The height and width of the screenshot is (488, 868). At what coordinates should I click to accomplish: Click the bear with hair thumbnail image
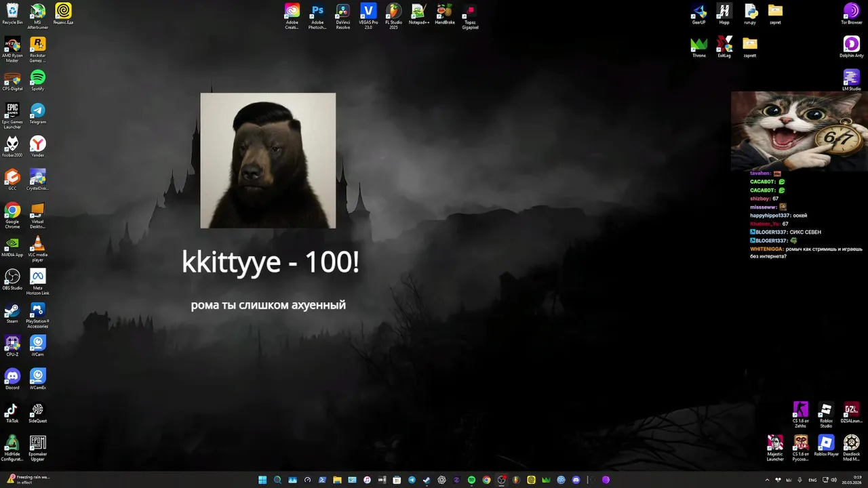(x=268, y=161)
